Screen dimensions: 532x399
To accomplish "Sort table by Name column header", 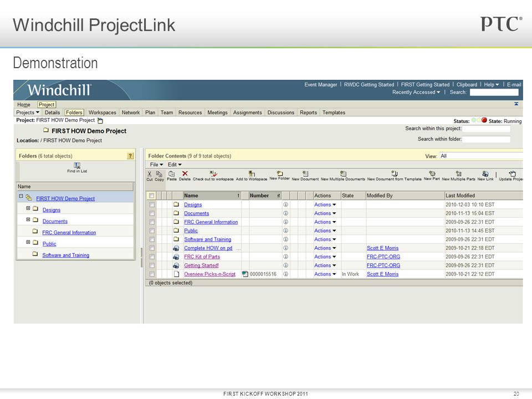I will pos(212,196).
